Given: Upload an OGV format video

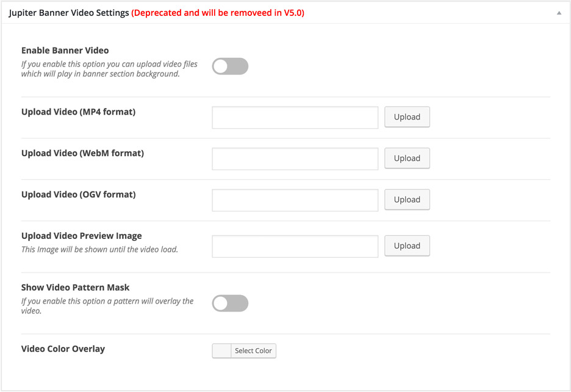Looking at the screenshot, I should tap(407, 199).
